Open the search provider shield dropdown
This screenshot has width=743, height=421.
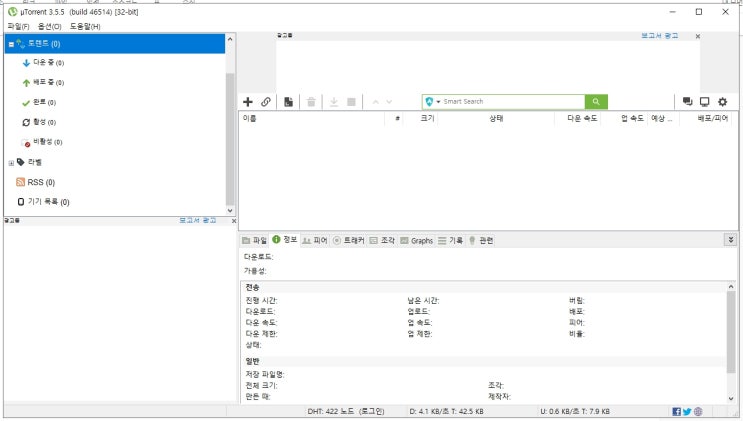433,101
